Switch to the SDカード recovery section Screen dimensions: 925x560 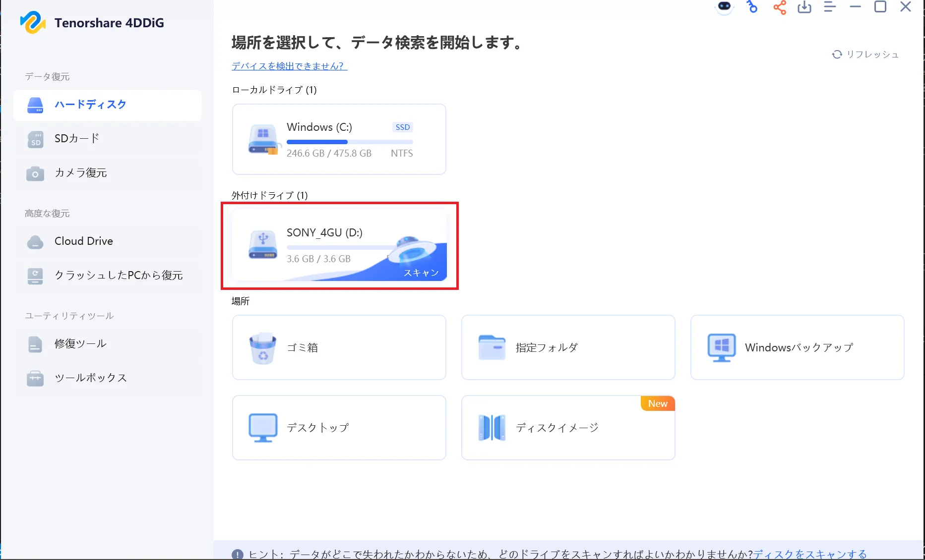pyautogui.click(x=35, y=139)
